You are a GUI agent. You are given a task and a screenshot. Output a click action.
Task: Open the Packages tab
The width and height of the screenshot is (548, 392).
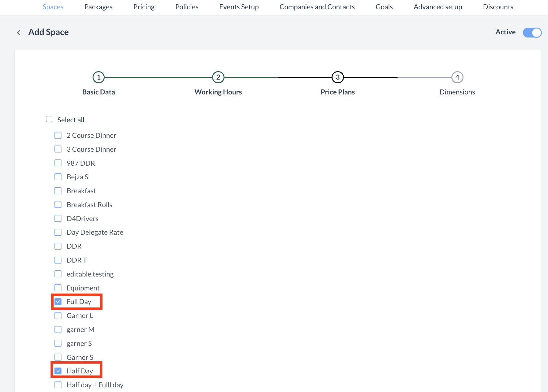(98, 7)
